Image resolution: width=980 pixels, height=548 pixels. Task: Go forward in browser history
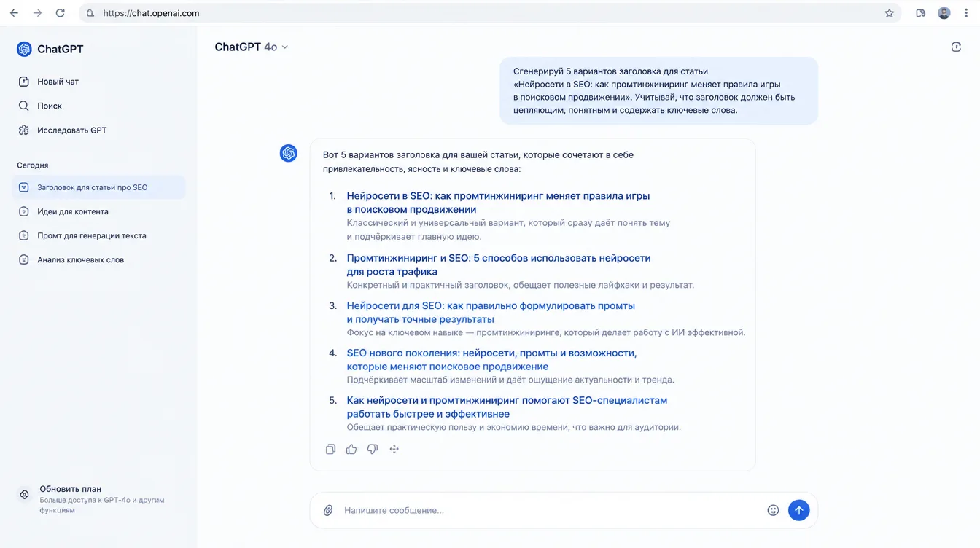[x=37, y=13]
